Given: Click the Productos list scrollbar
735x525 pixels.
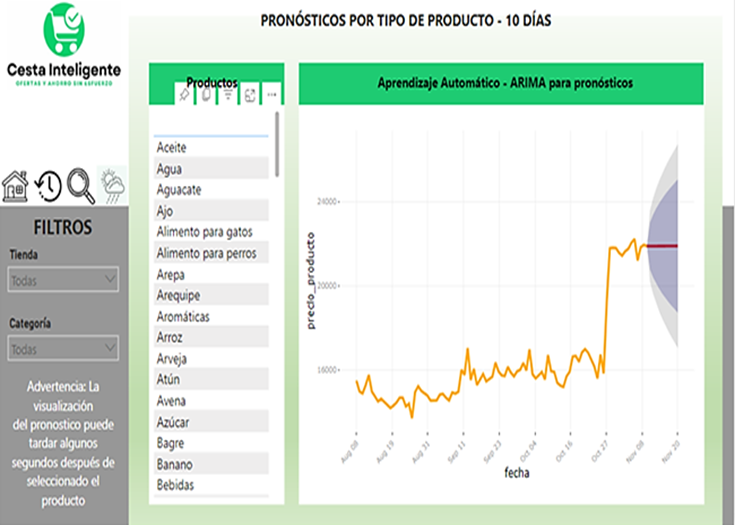Looking at the screenshot, I should click(277, 145).
